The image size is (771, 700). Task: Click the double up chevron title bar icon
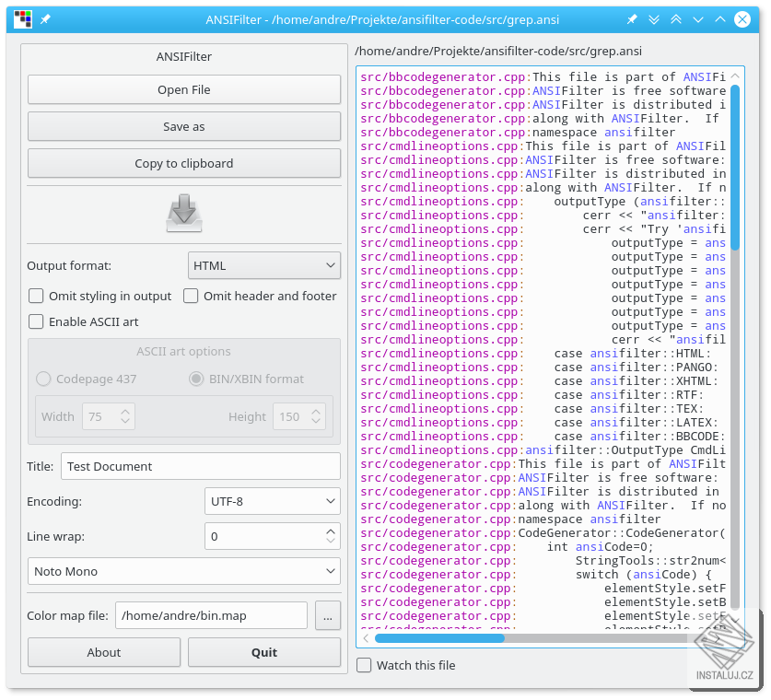(676, 19)
